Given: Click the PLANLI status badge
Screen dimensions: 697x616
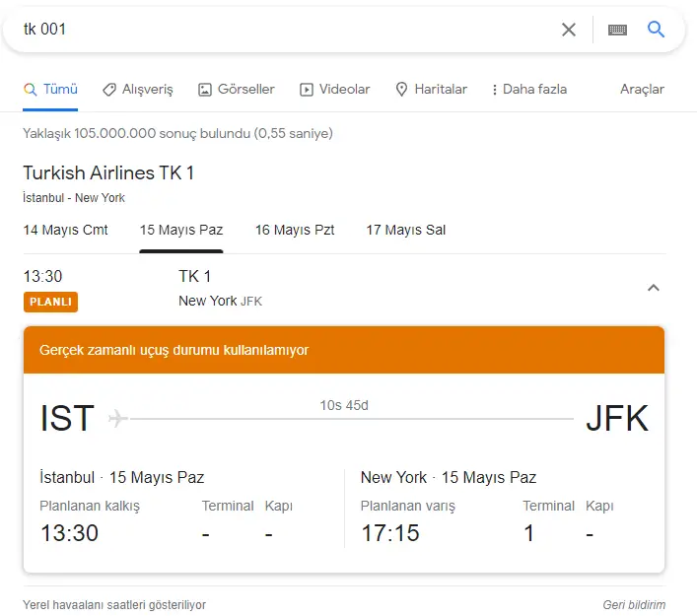Looking at the screenshot, I should [50, 302].
